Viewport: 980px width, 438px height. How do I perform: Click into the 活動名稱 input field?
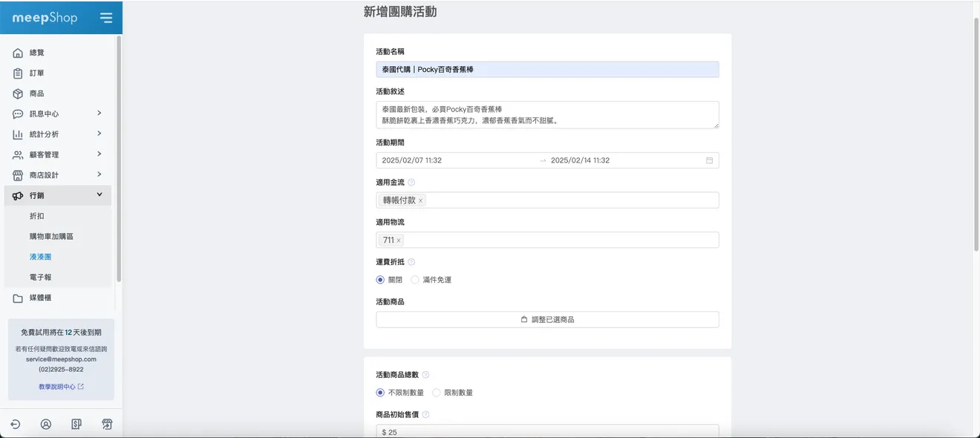[547, 69]
